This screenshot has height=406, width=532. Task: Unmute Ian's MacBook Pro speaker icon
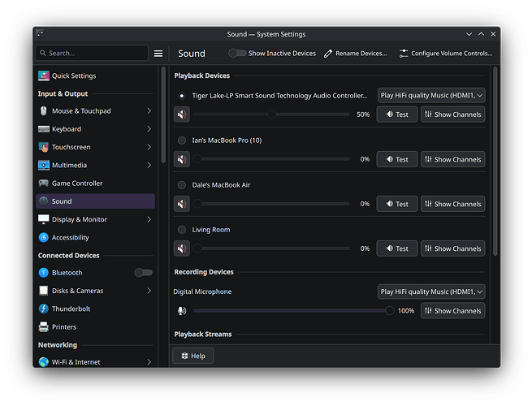coord(182,159)
